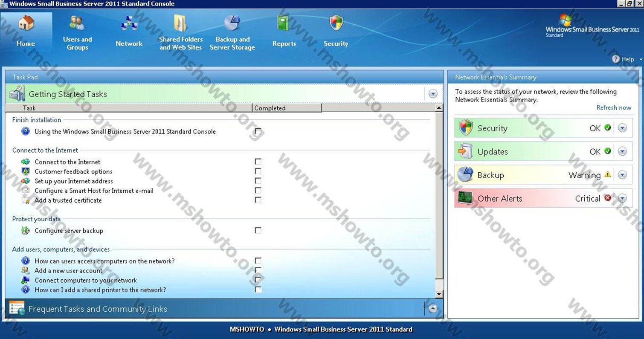The image size is (644, 339).
Task: Check add a shared printer completed box
Action: point(258,290)
